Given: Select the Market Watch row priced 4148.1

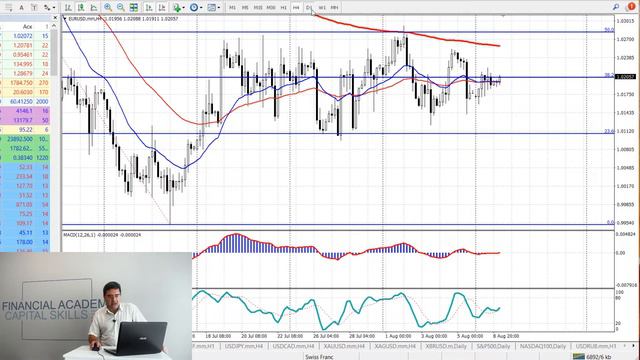Looking at the screenshot, I should click(25, 111).
